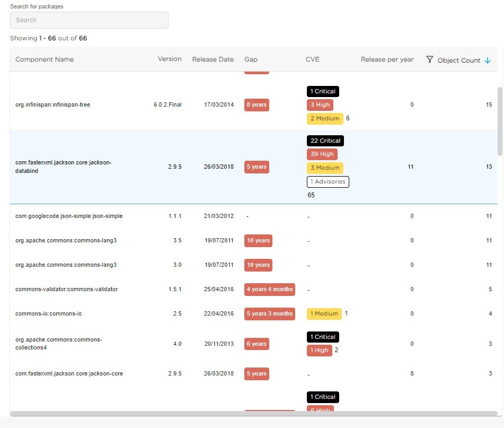This screenshot has height=428, width=504.
Task: Click the "1 Critical" badge for commons-collections4
Action: (323, 337)
